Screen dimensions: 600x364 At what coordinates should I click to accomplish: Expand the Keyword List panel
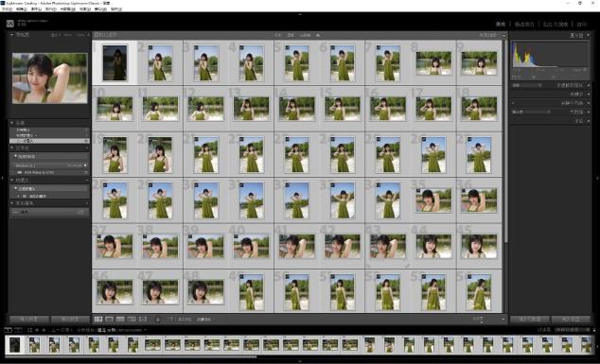pos(588,103)
